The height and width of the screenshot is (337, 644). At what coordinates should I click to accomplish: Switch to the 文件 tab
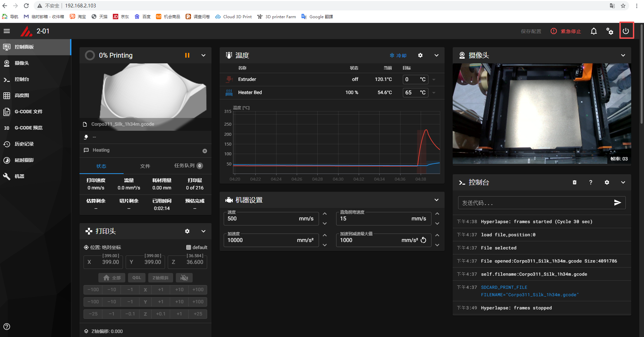point(145,166)
